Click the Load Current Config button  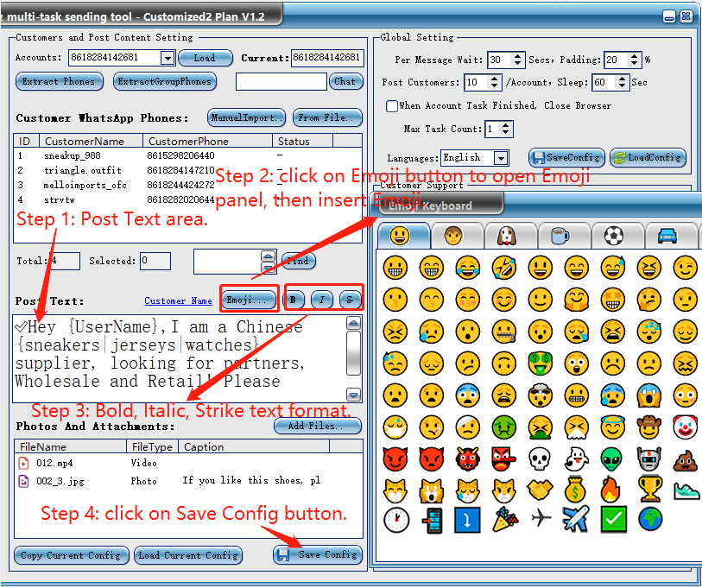point(188,555)
